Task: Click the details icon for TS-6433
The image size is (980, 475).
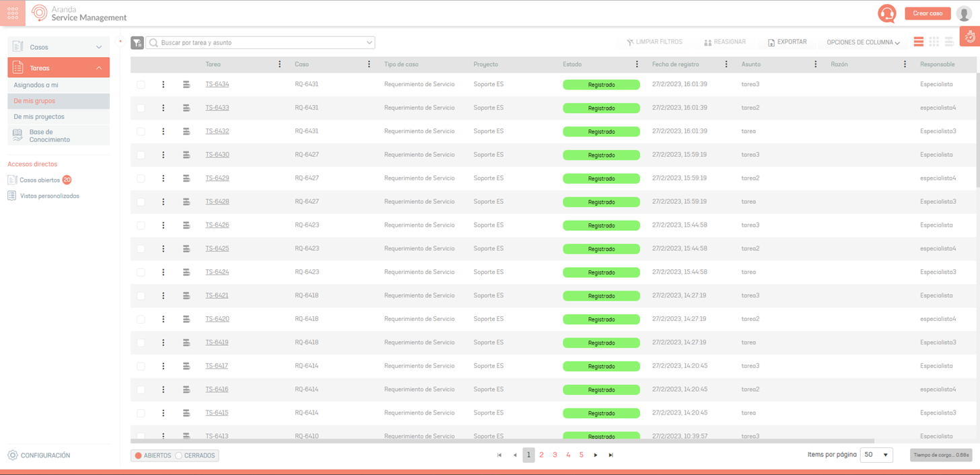Action: [x=186, y=108]
